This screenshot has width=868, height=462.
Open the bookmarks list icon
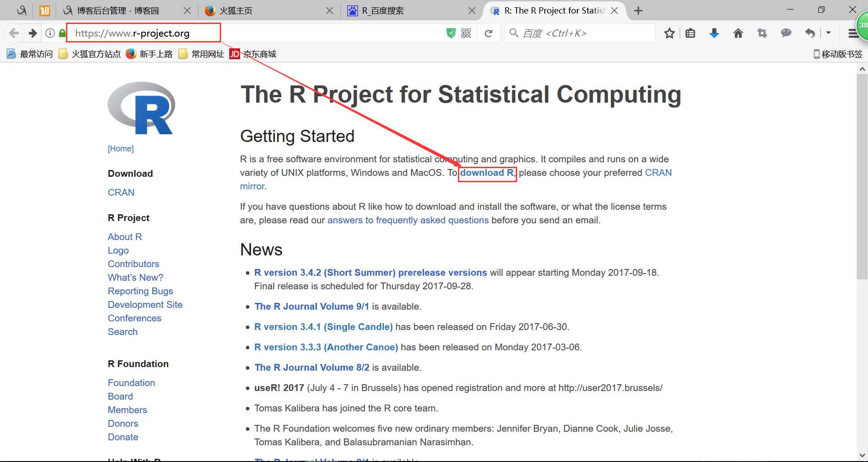pos(690,33)
